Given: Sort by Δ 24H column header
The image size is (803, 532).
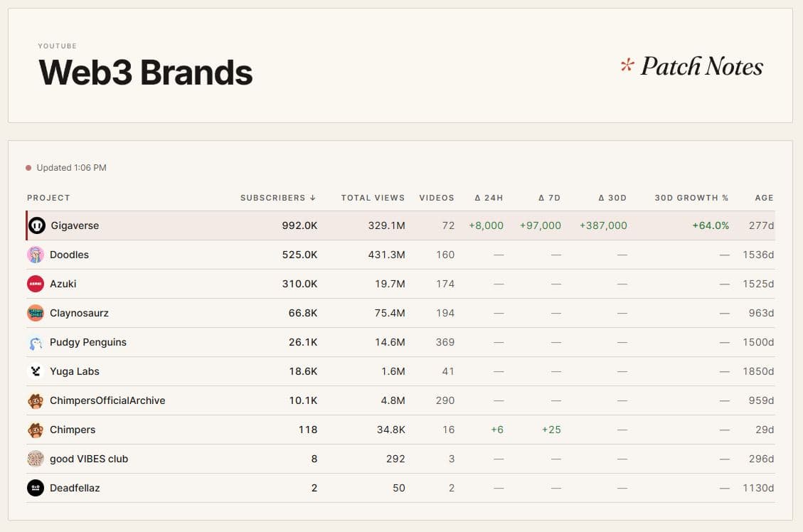Looking at the screenshot, I should point(489,198).
